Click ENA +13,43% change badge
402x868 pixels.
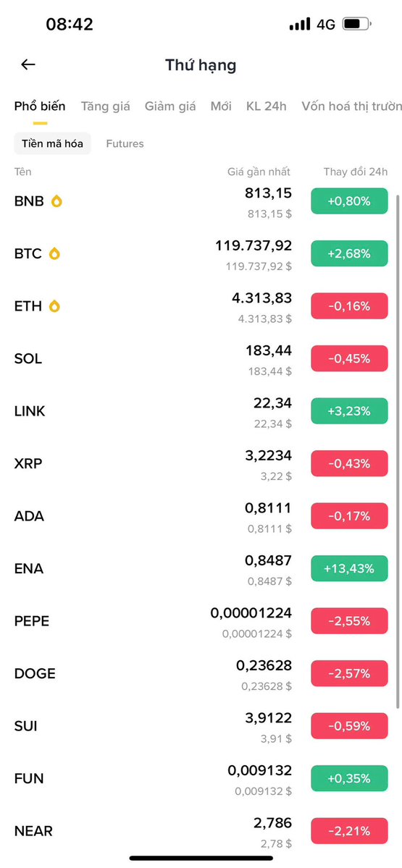349,568
